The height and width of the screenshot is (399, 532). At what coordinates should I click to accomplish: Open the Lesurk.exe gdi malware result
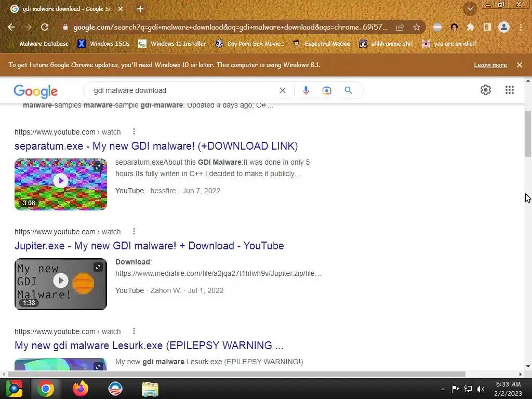[149, 345]
